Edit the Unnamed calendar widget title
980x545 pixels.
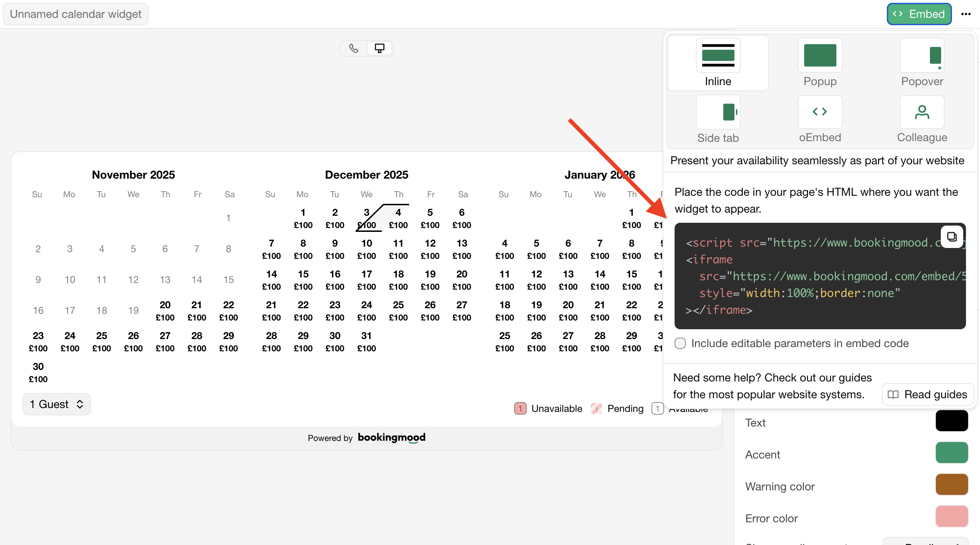pos(75,14)
